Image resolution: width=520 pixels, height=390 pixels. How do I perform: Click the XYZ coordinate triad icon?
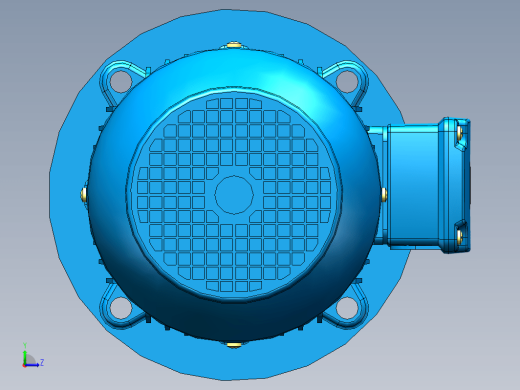click(x=32, y=356)
